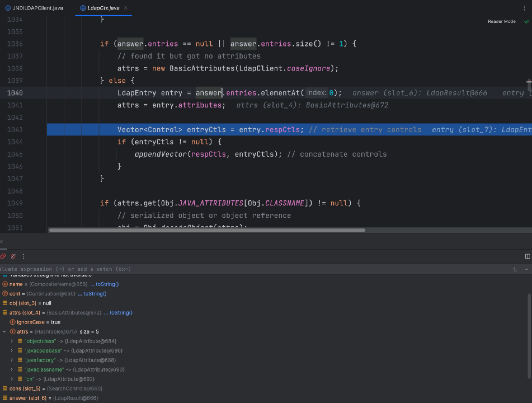Click the attrs Hashtable field icon
This screenshot has height=403, width=532.
(x=12, y=332)
